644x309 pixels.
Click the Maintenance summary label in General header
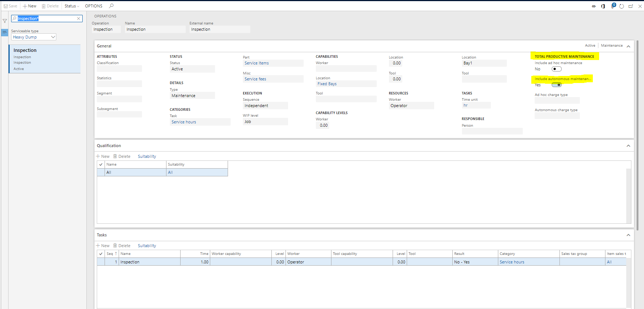click(x=612, y=46)
